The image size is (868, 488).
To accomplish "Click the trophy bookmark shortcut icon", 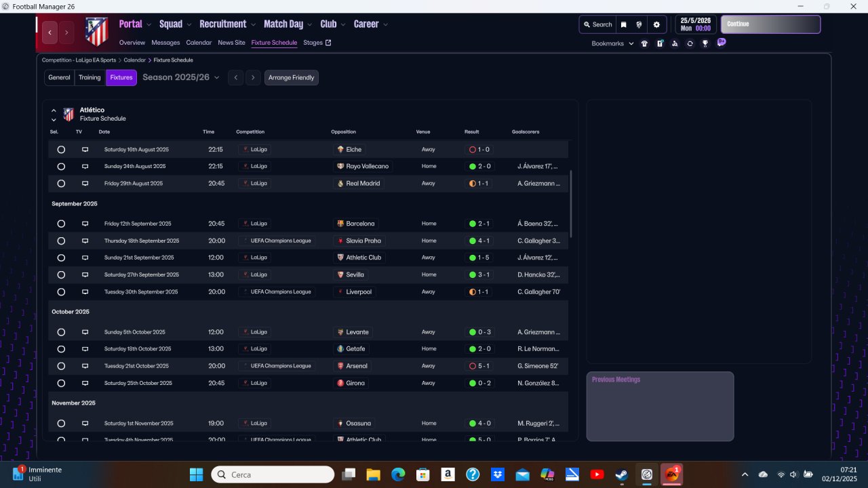I will (705, 43).
